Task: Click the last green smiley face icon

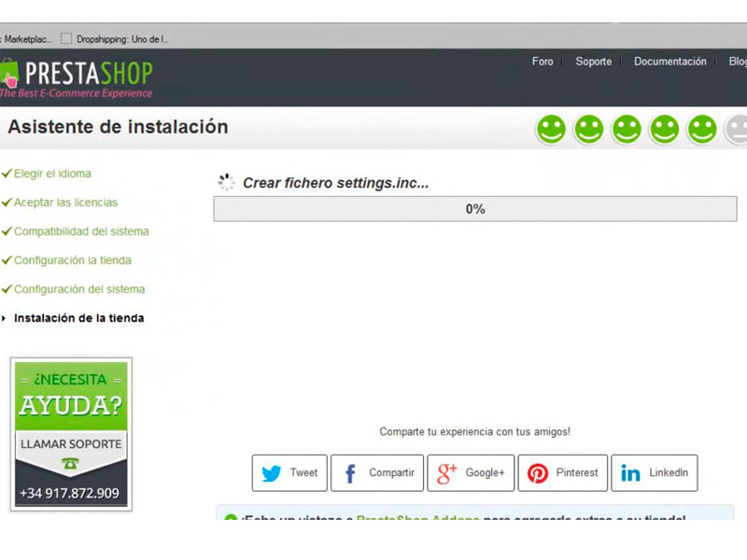Action: pyautogui.click(x=700, y=129)
